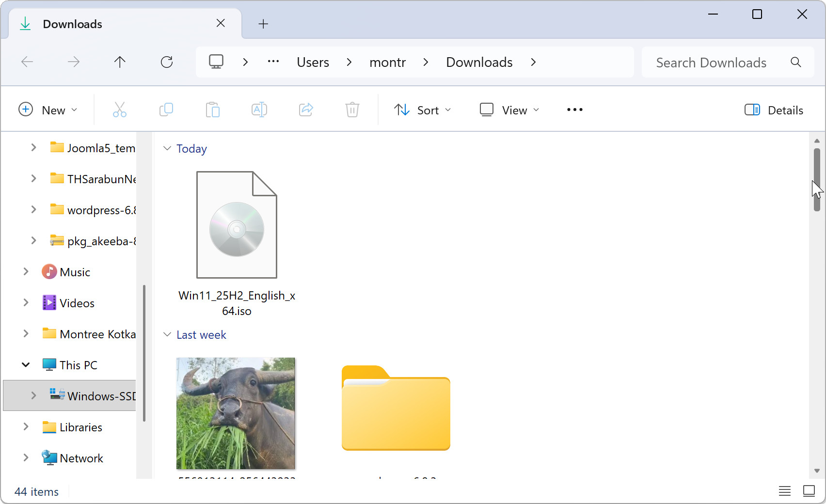
Task: Select the Rename icon in the toolbar
Action: pyautogui.click(x=259, y=110)
